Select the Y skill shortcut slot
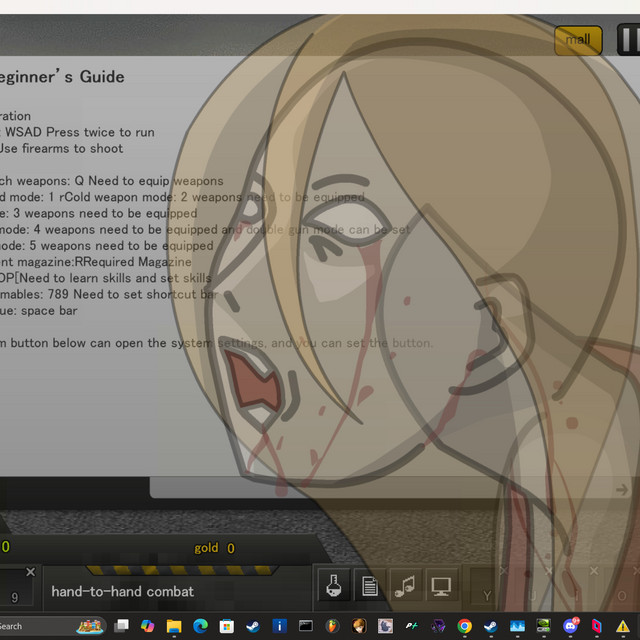 point(487,587)
